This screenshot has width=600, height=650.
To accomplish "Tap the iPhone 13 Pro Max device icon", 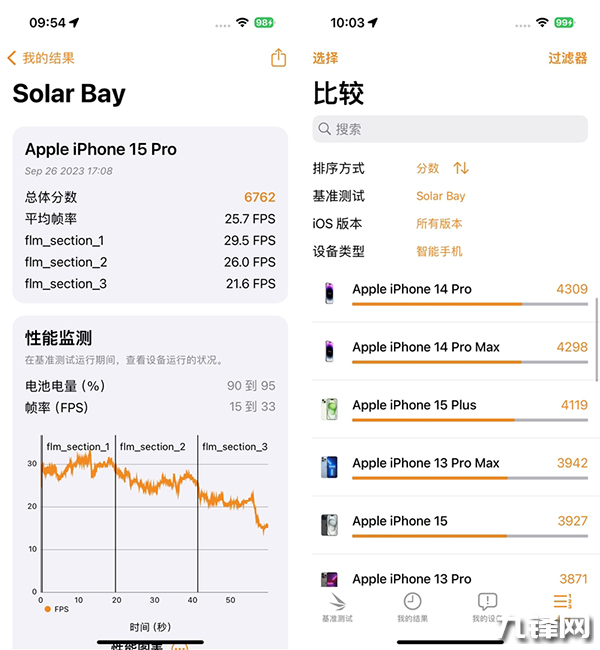I will point(329,467).
